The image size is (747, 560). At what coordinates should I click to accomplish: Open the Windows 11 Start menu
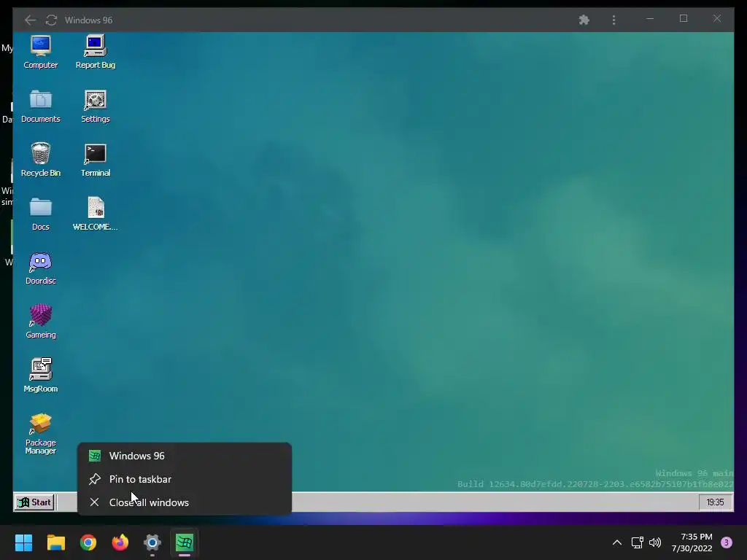click(23, 542)
